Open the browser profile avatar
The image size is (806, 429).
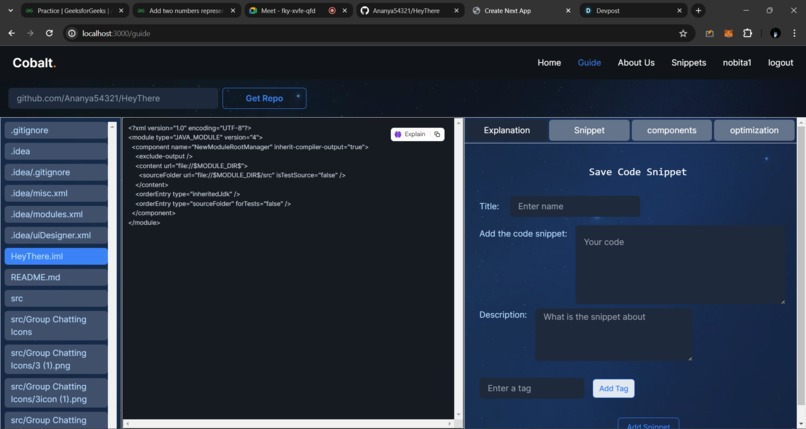tap(775, 33)
